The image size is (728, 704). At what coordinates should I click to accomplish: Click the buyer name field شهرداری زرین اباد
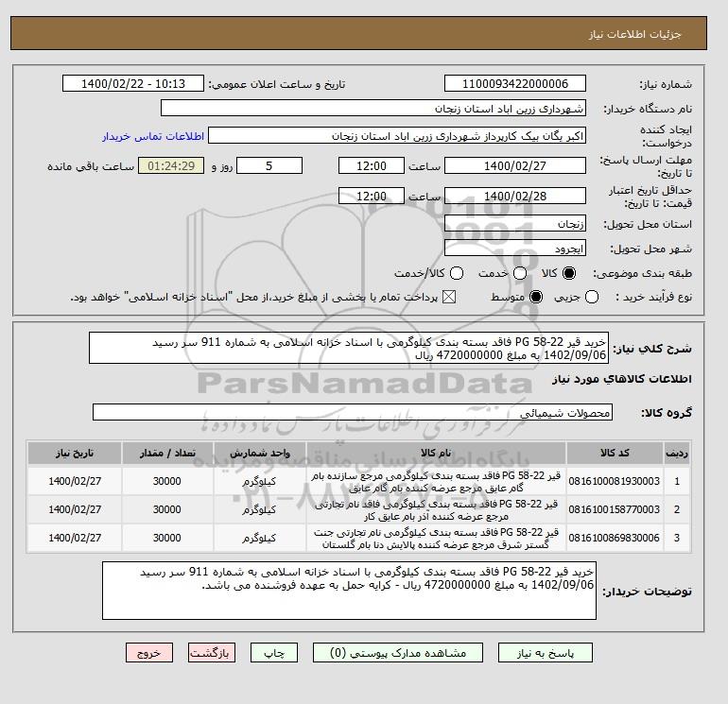click(373, 108)
